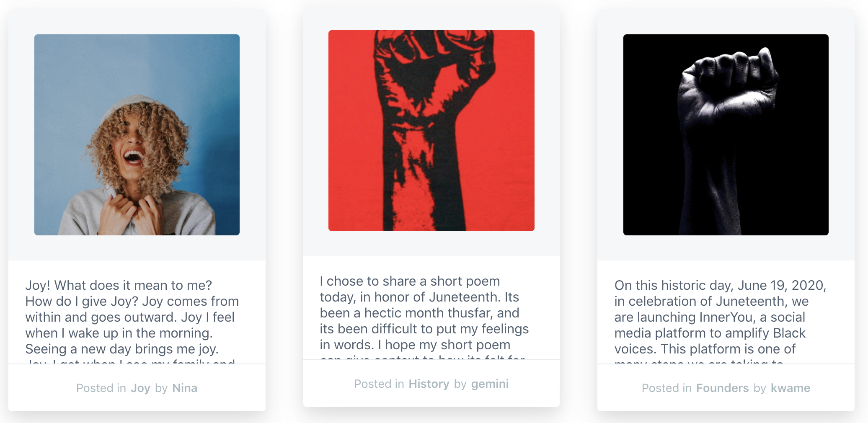Visit author gemini's profile link
Viewport: 868px width, 423px height.
490,384
